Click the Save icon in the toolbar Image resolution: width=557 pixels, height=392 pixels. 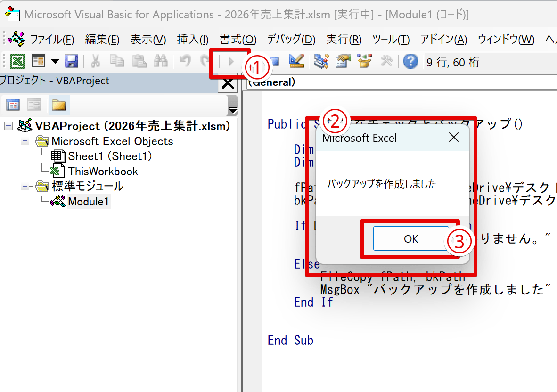(x=72, y=62)
